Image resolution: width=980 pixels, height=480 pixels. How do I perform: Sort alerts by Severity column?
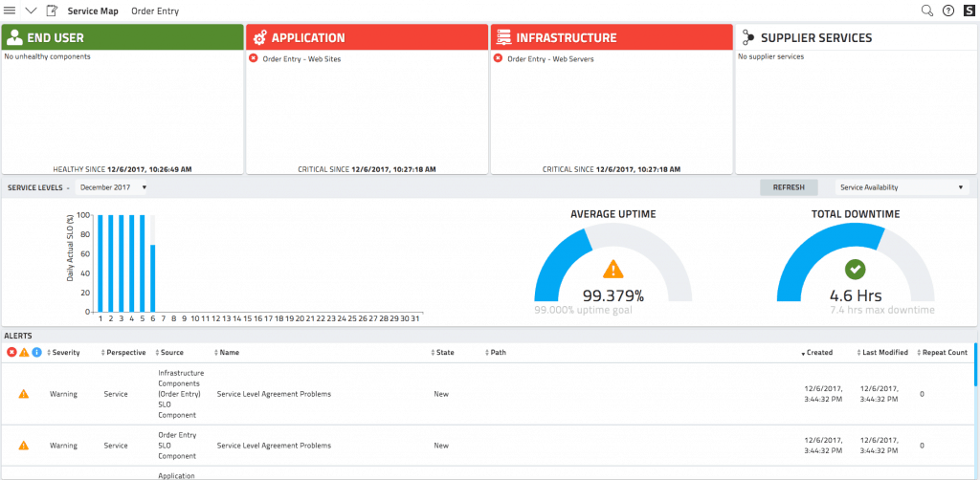tap(64, 353)
